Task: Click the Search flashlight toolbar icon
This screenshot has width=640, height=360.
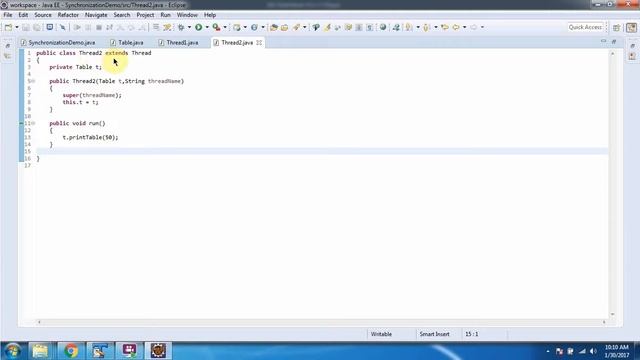Action: (296, 27)
